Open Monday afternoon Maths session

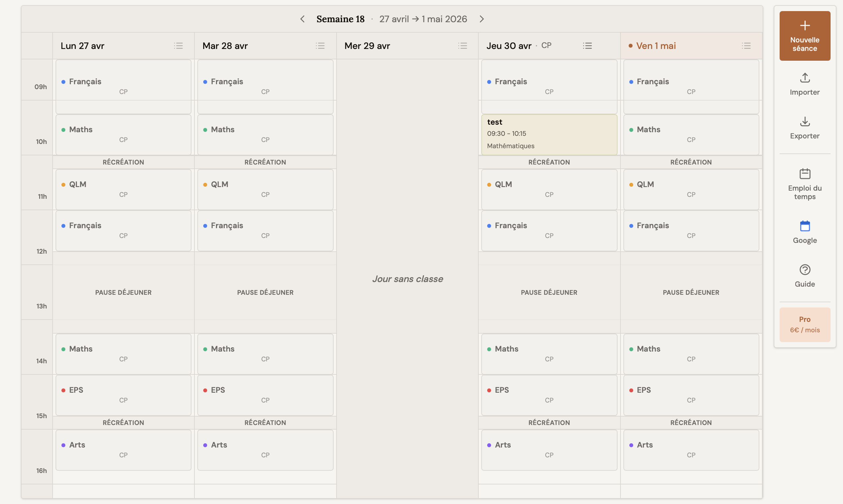click(124, 354)
